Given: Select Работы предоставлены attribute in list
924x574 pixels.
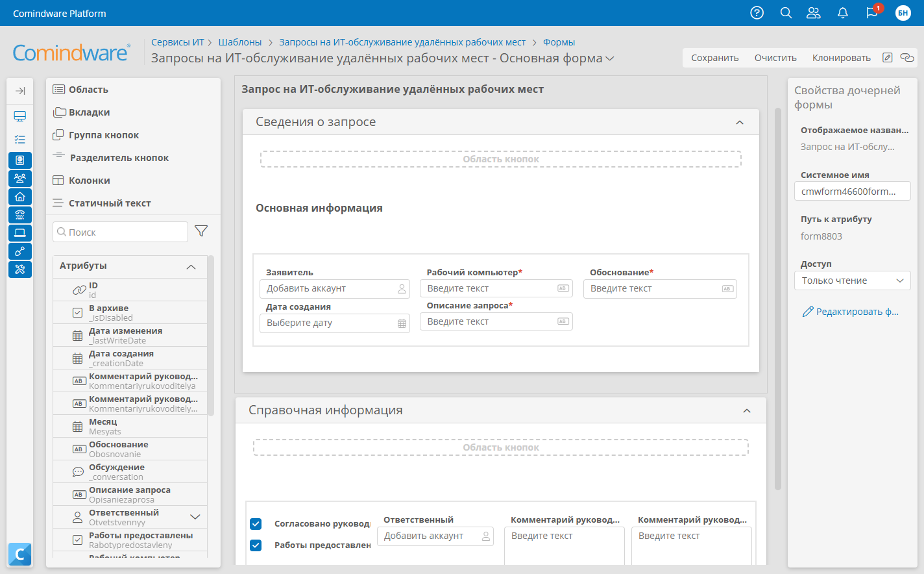Looking at the screenshot, I should pyautogui.click(x=130, y=540).
